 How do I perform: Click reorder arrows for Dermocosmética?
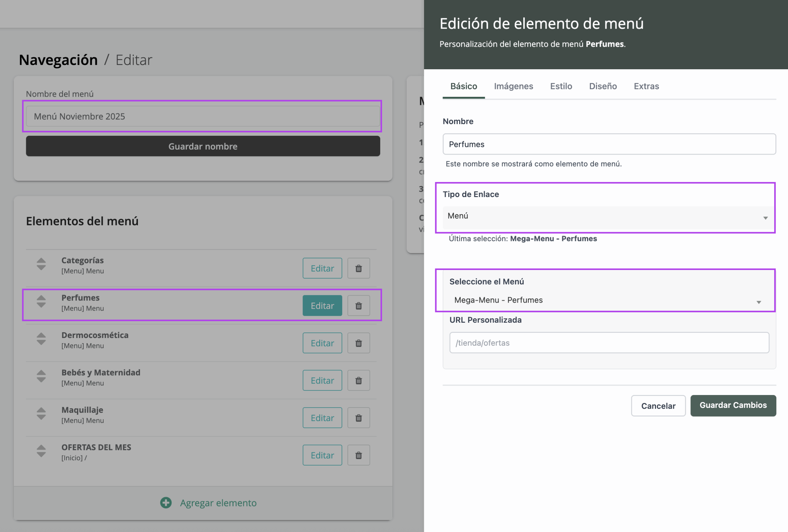tap(41, 338)
